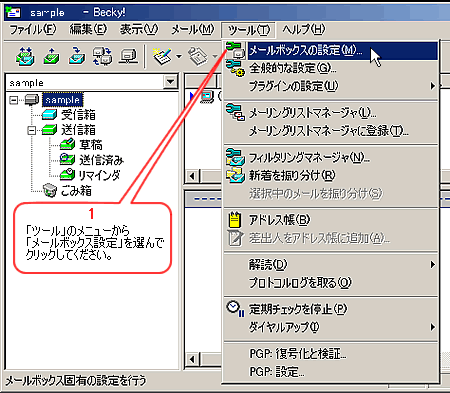Open the ファイル menu
The width and height of the screenshot is (450, 393).
click(x=33, y=30)
